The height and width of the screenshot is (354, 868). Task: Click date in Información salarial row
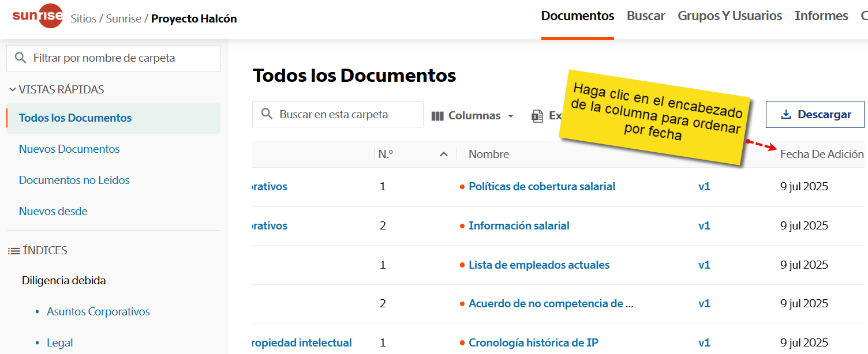pyautogui.click(x=804, y=226)
